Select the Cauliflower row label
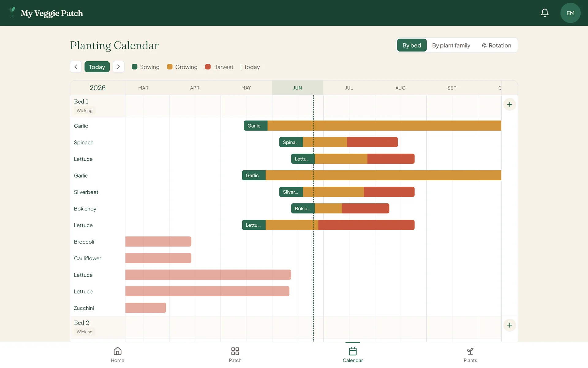588x368 pixels. 88,258
